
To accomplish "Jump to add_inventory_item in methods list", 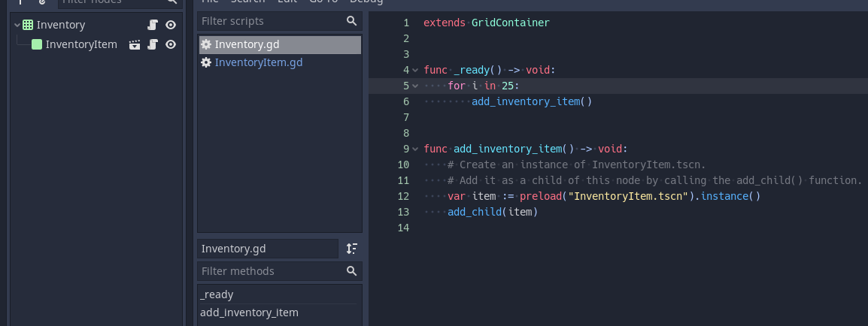I will [278, 312].
